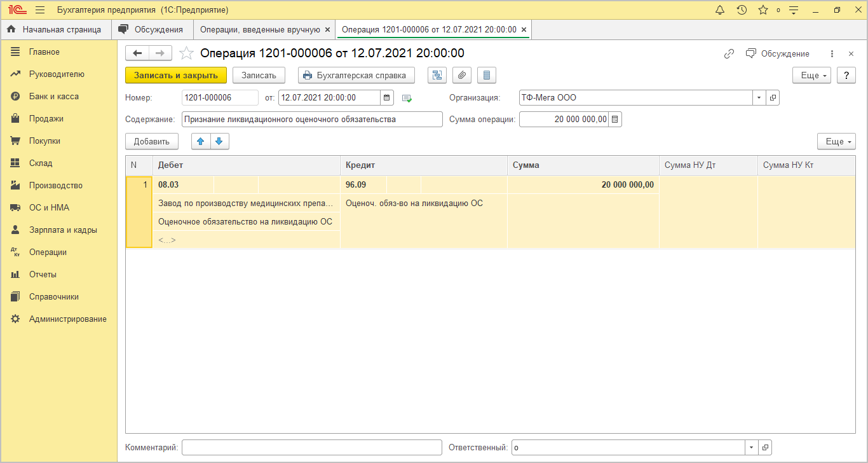The width and height of the screenshot is (868, 463).
Task: Go forward with the right arrow
Action: coord(160,53)
